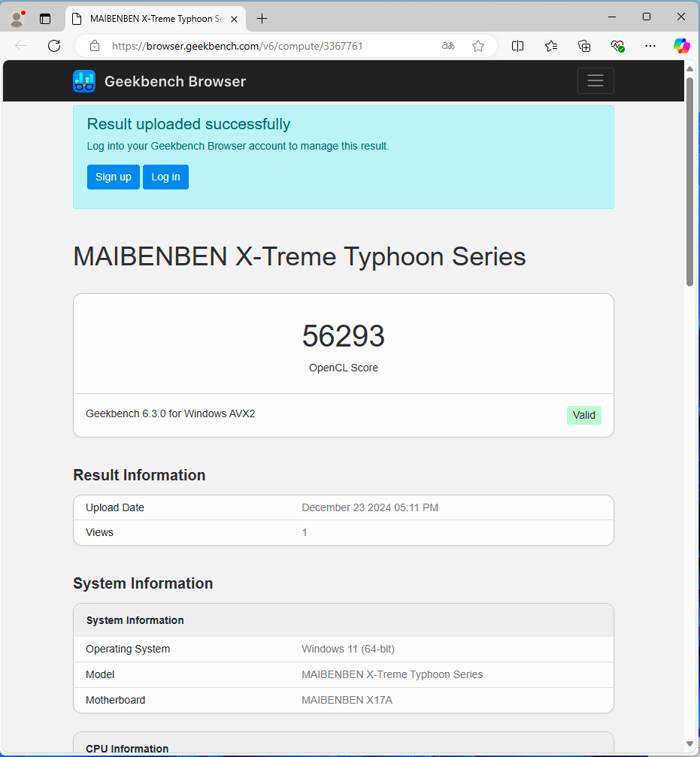Image resolution: width=700 pixels, height=757 pixels.
Task: Minimize the browser window
Action: 612,17
